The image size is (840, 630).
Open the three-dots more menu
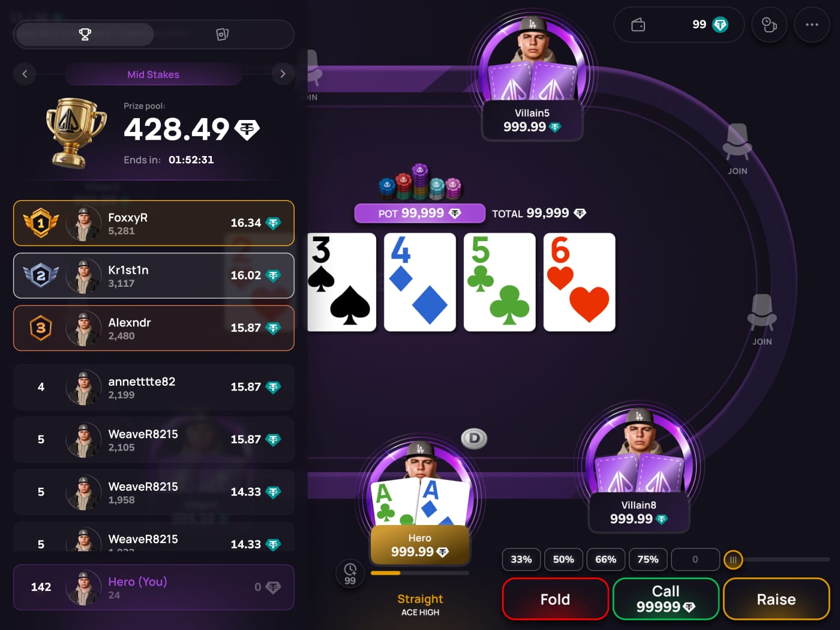[812, 25]
